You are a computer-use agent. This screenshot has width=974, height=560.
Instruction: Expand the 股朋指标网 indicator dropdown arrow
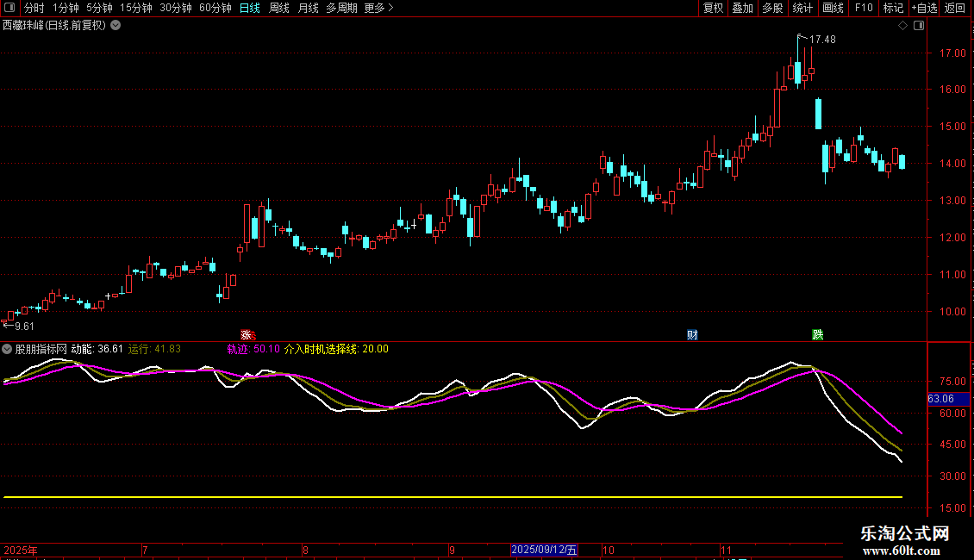click(8, 349)
